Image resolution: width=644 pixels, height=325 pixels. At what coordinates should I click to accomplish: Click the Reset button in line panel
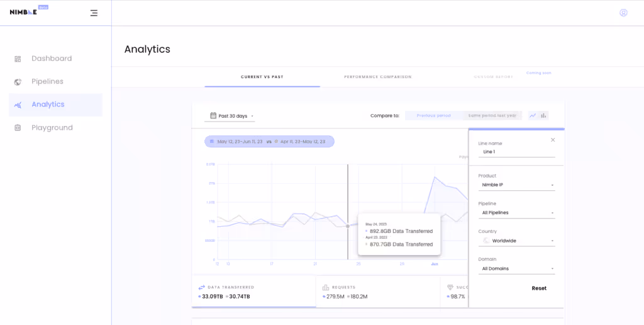point(539,288)
